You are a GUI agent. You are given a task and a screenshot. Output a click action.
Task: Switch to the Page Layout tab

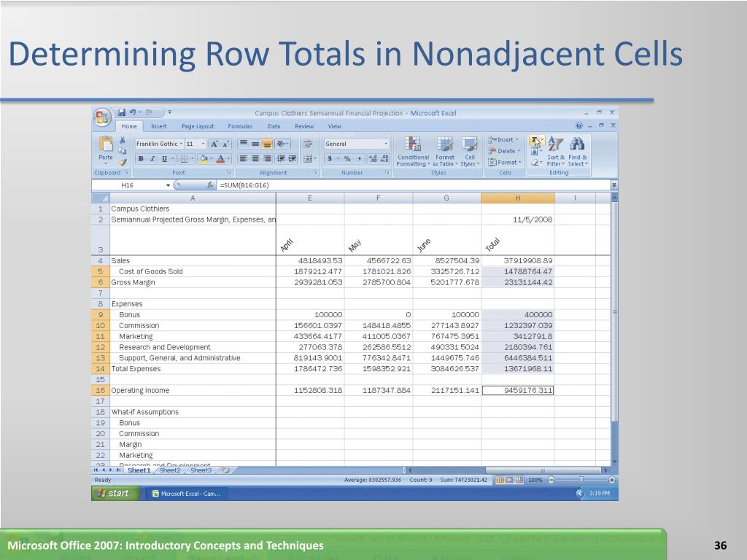click(x=198, y=126)
